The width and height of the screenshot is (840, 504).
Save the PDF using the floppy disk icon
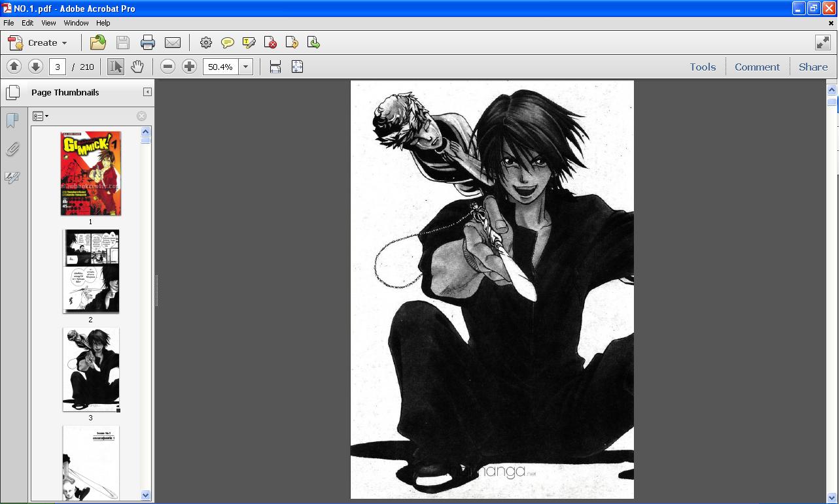[123, 42]
